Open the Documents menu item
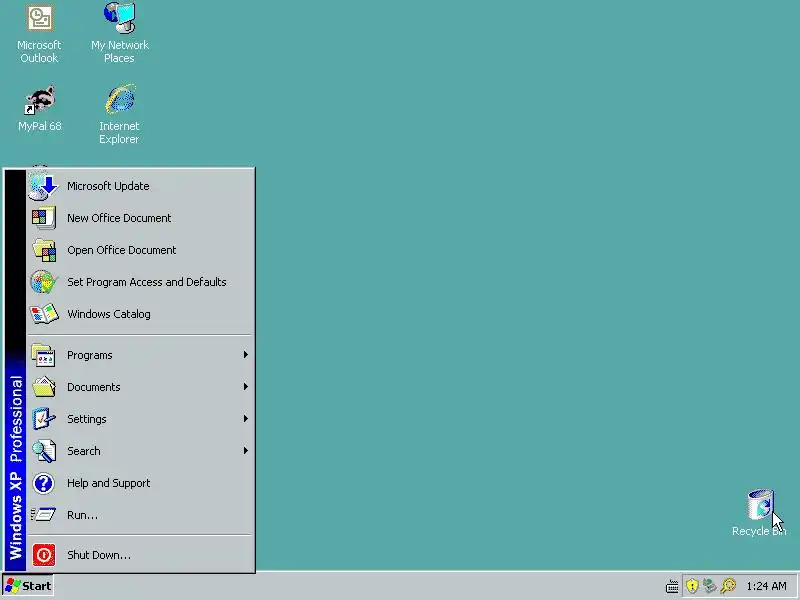This screenshot has width=800, height=600. tap(140, 387)
